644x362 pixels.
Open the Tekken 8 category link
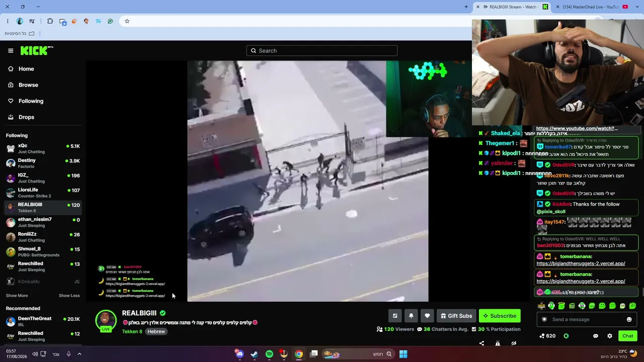click(132, 332)
